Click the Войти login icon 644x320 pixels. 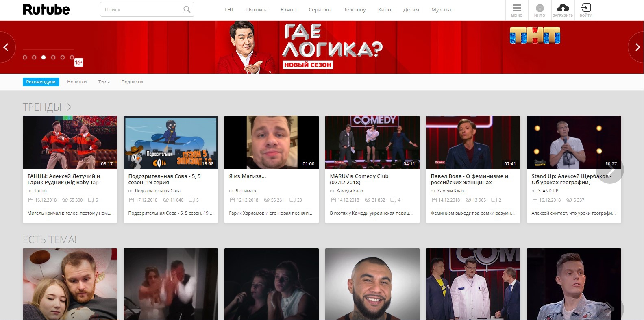pos(586,8)
